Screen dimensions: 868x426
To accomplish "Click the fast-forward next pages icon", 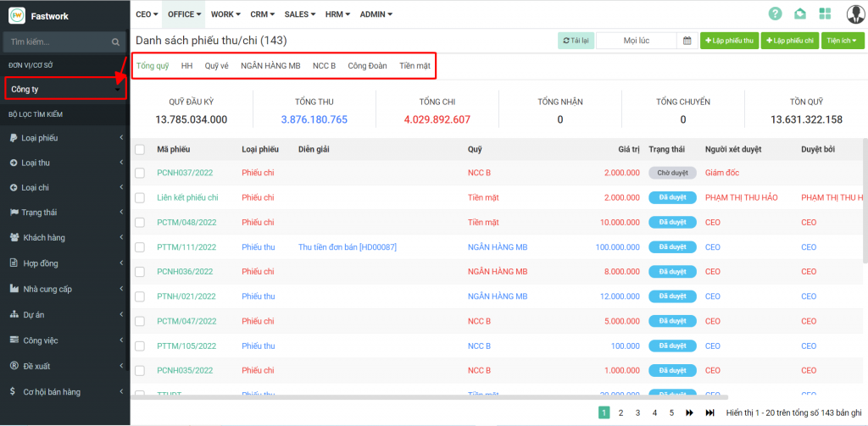I will coord(688,412).
